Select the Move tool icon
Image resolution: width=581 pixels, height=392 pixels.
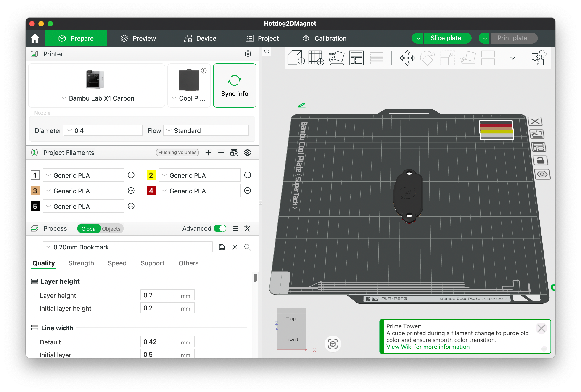(408, 58)
